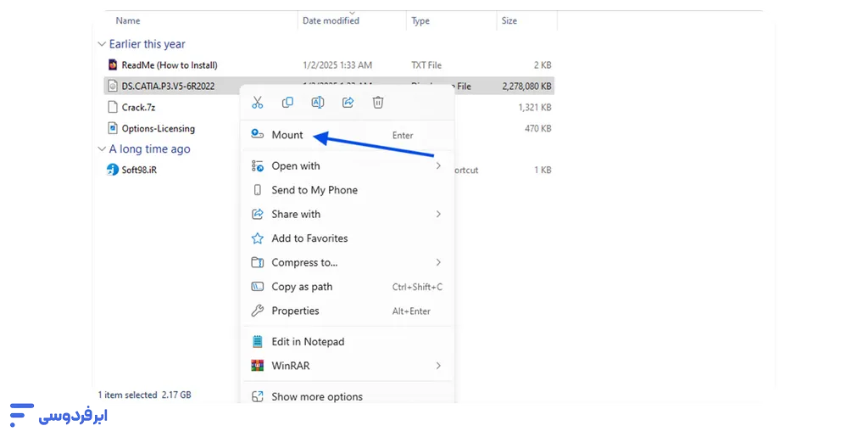Collapse the A long time ago group

(102, 149)
